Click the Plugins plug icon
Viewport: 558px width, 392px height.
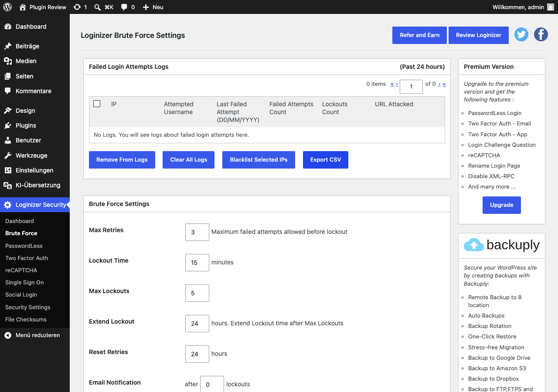point(8,125)
